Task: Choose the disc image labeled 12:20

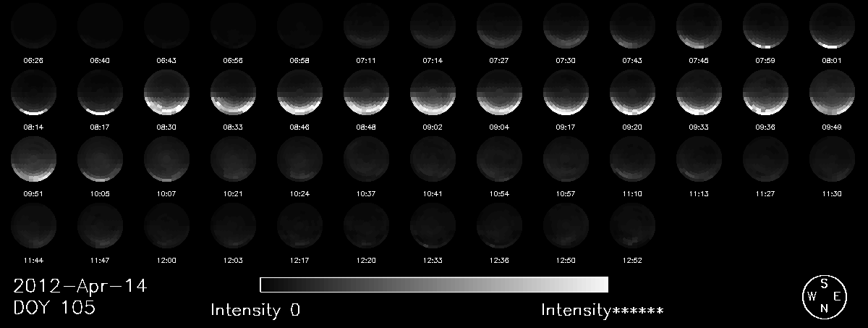Action: [367, 227]
